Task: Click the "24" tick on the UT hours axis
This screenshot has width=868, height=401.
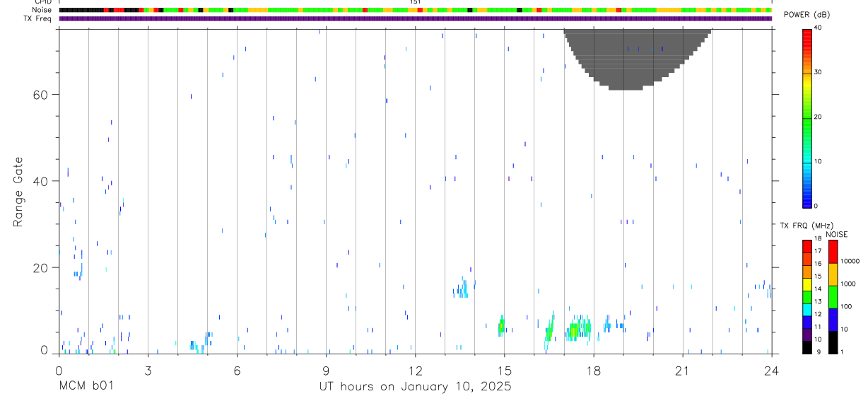Action: (771, 371)
